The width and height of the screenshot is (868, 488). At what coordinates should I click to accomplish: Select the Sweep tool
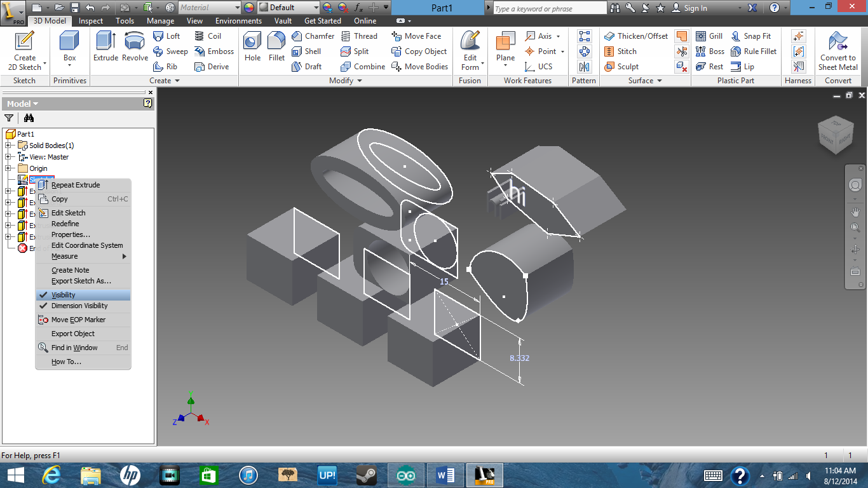[170, 51]
